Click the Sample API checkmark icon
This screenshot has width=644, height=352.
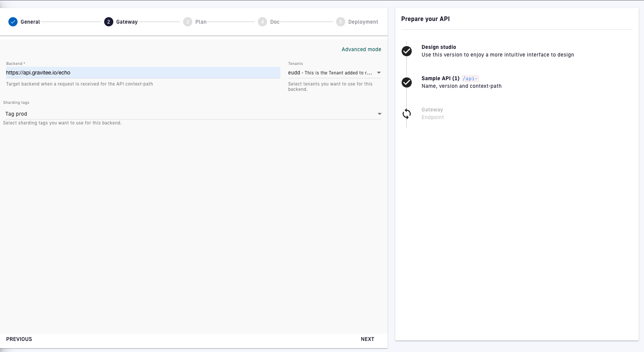click(x=407, y=82)
